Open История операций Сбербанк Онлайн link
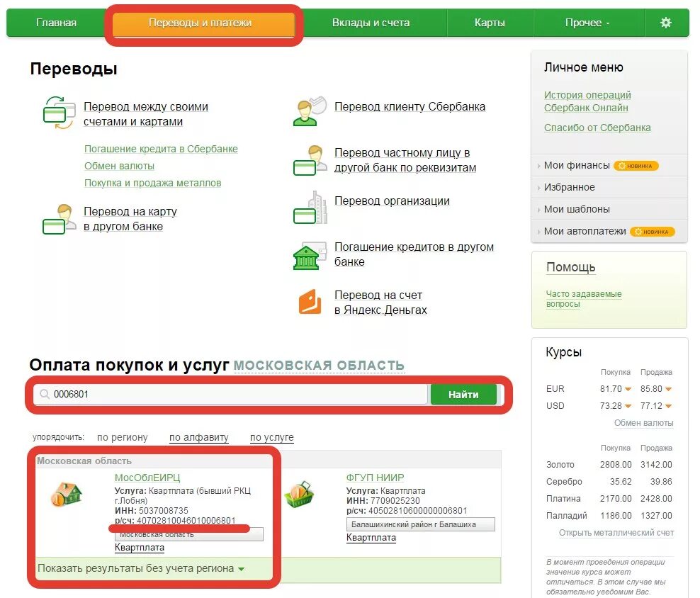This screenshot has height=598, width=700. tap(587, 101)
